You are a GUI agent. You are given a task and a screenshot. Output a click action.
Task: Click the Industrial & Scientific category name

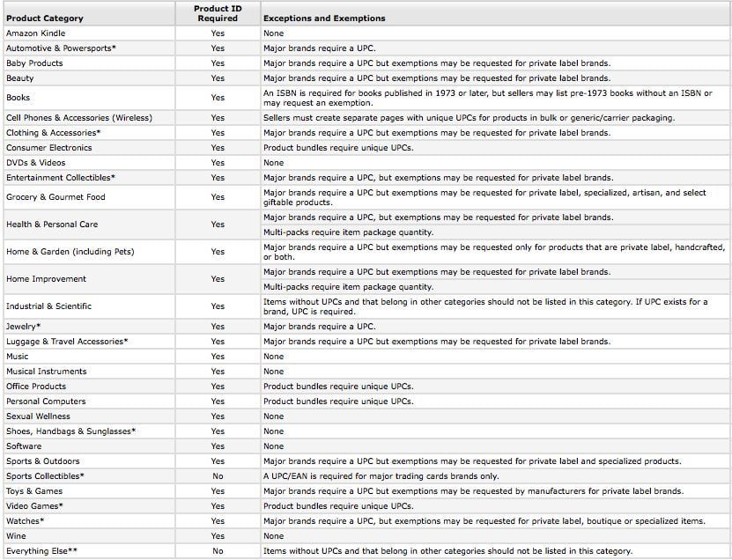[x=49, y=306]
